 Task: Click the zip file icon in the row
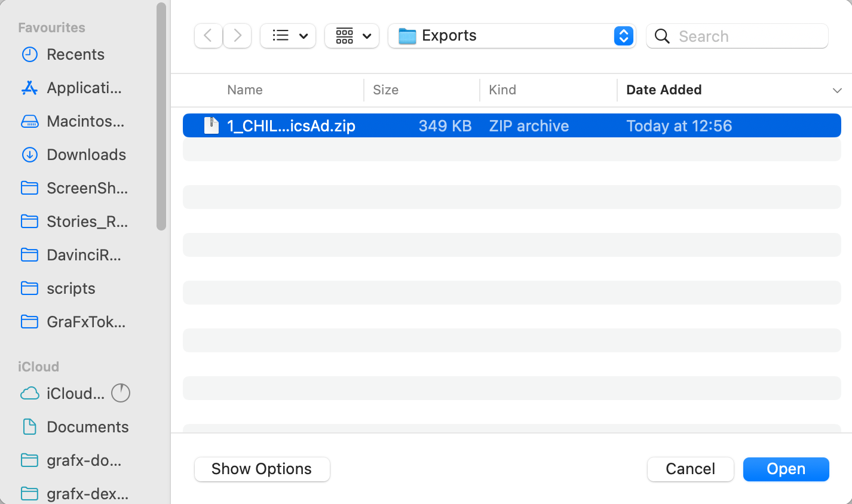point(211,125)
